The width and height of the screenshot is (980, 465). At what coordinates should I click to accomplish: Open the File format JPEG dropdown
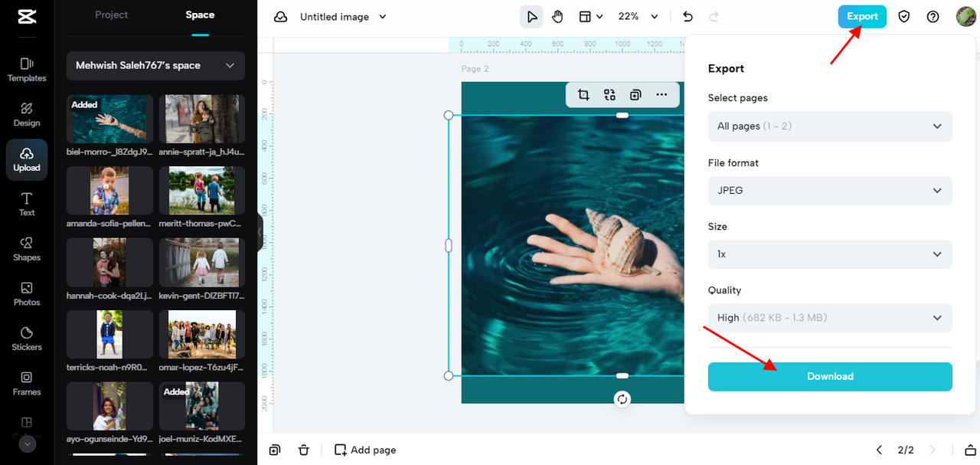[x=830, y=191]
